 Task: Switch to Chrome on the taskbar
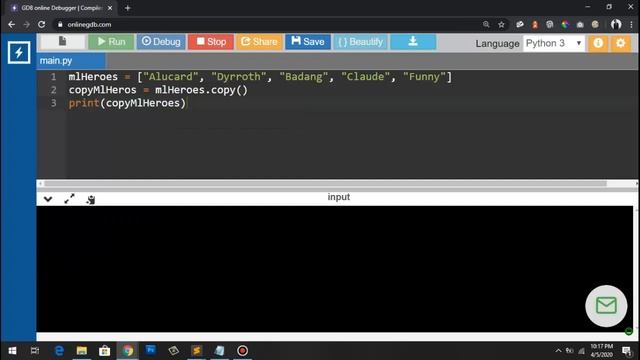point(128,351)
